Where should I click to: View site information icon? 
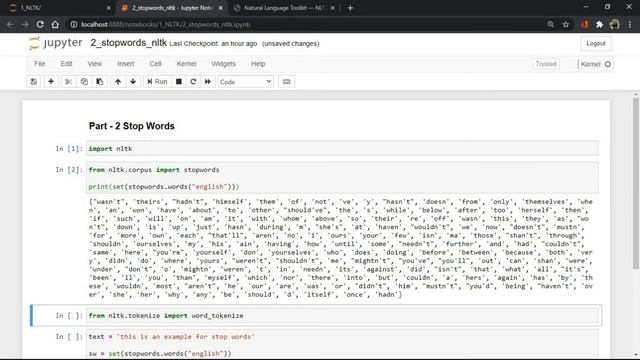pos(73,24)
